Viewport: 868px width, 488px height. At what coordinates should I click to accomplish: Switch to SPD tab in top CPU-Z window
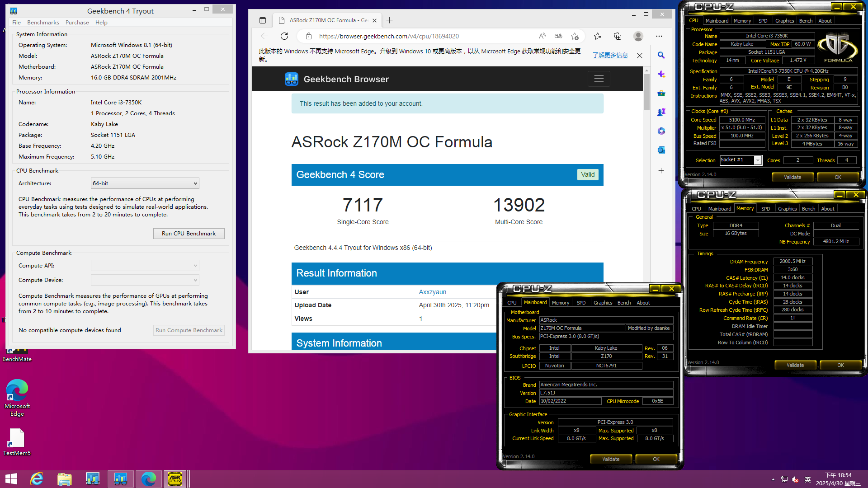(763, 21)
